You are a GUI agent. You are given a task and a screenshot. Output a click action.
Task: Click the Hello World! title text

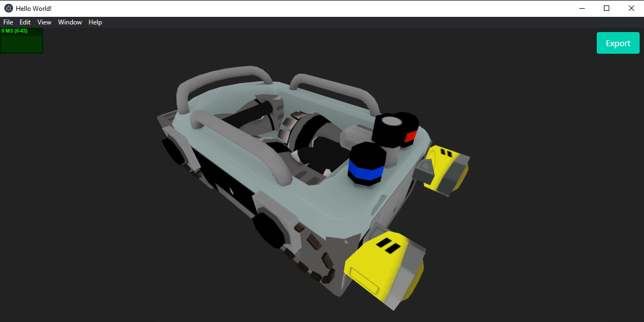[x=33, y=8]
